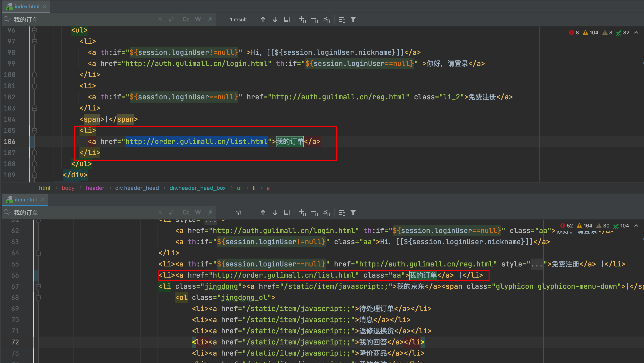Image resolution: width=644 pixels, height=363 pixels.
Task: Click line number 106 in the gutter
Action: pos(10,142)
